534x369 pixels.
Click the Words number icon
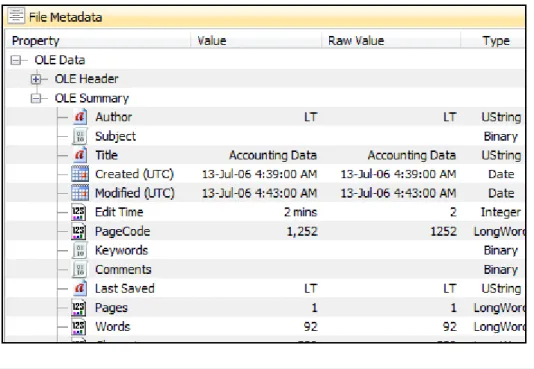[79, 326]
